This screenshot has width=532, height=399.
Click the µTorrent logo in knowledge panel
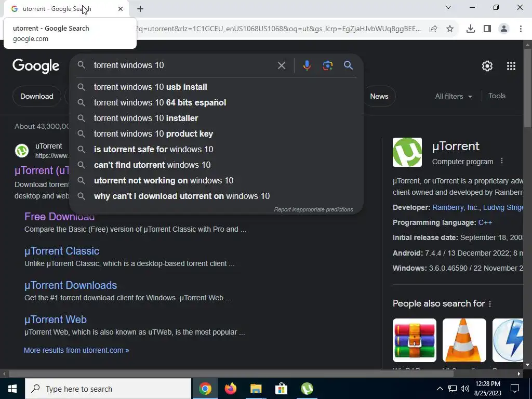click(x=407, y=152)
